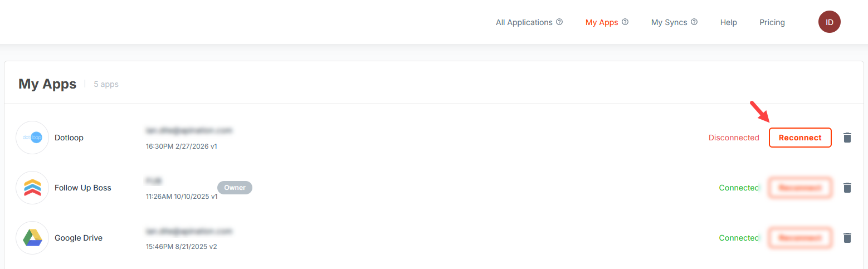
Task: Click Reconnect for Follow Up Boss
Action: pyautogui.click(x=800, y=188)
